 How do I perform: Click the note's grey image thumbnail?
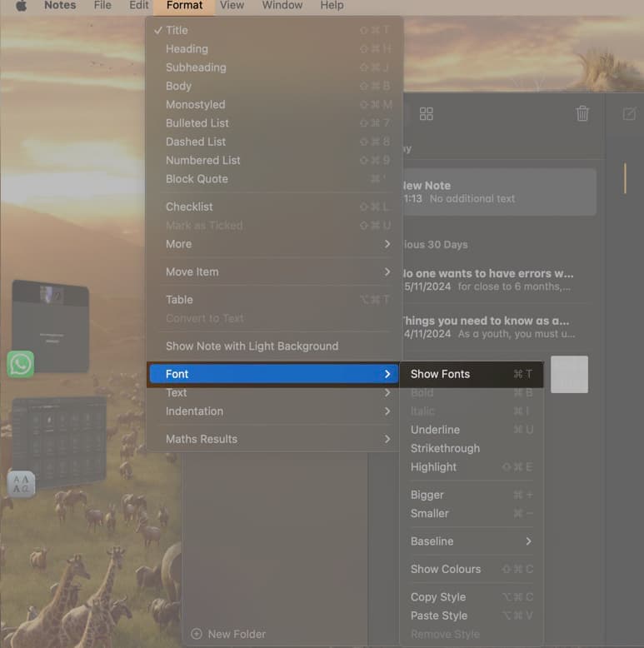point(569,375)
